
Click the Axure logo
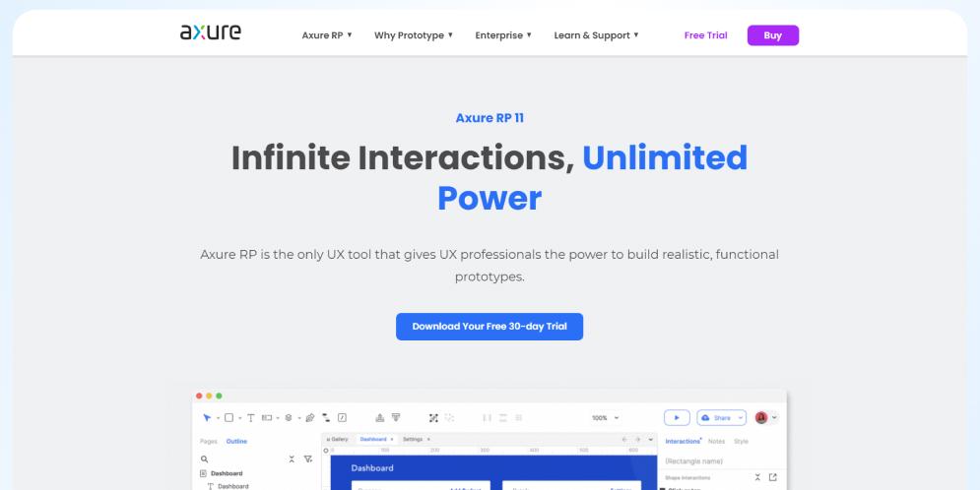(211, 32)
